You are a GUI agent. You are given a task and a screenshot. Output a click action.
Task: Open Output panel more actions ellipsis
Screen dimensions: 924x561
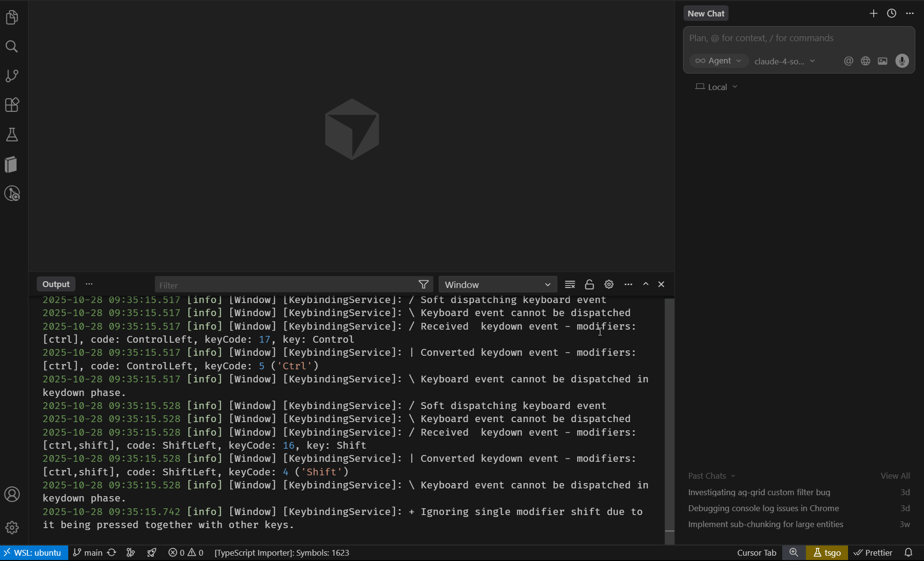coord(628,285)
